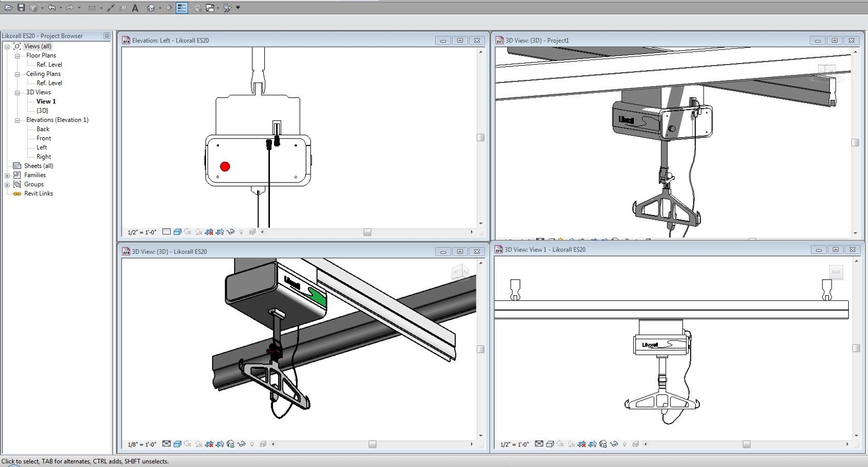Screen dimensions: 868x467
Task: Click the horizontal scrollbar thumb in the Elevation Left view
Action: (x=368, y=232)
